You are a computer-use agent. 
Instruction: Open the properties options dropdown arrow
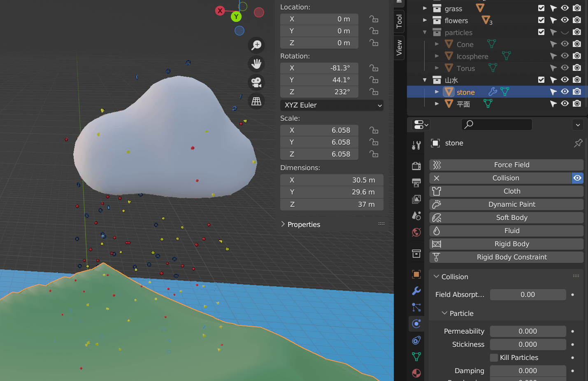(578, 124)
